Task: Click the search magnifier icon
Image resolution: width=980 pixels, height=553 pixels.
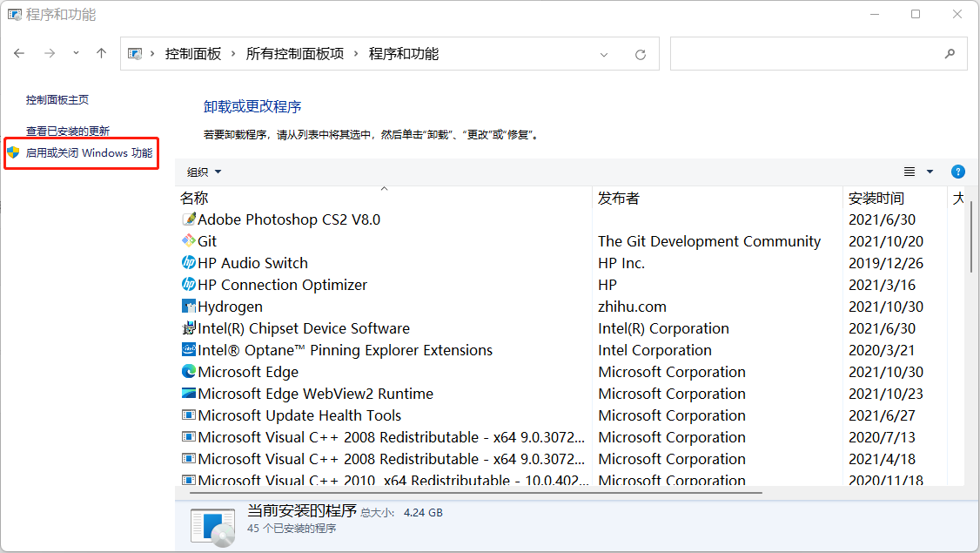Action: [x=950, y=54]
